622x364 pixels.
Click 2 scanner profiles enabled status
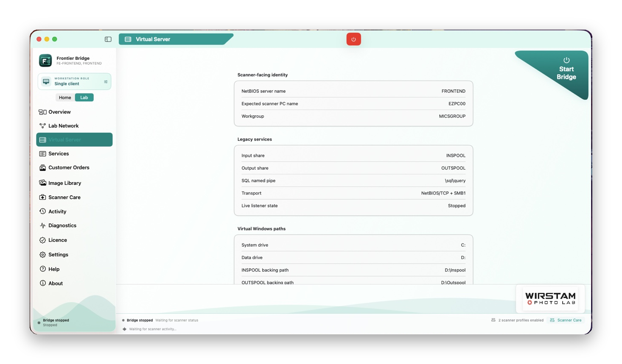517,320
